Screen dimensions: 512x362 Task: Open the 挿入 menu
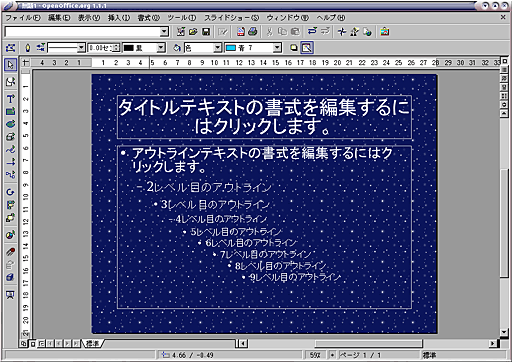coord(119,18)
